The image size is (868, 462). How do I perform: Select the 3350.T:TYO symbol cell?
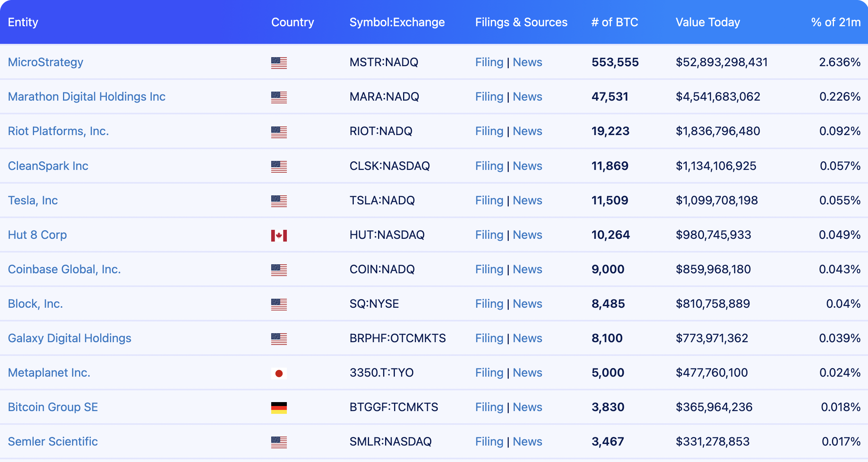(x=382, y=373)
